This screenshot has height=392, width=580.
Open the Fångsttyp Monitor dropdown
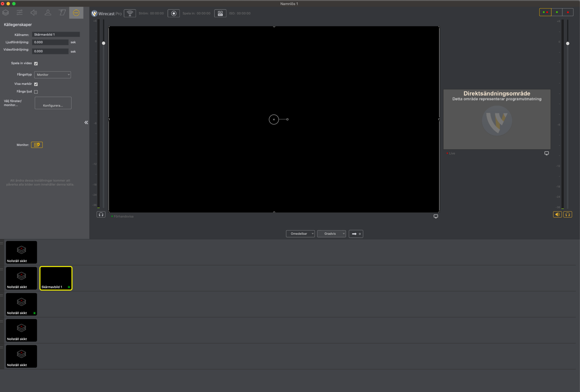pos(53,75)
